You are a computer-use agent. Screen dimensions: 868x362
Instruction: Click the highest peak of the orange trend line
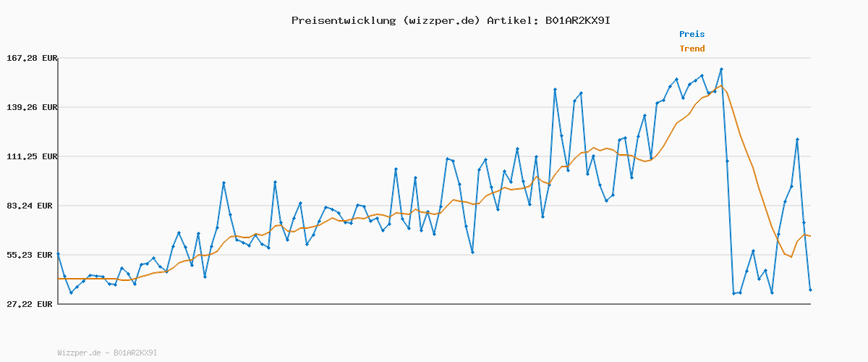pyautogui.click(x=720, y=86)
